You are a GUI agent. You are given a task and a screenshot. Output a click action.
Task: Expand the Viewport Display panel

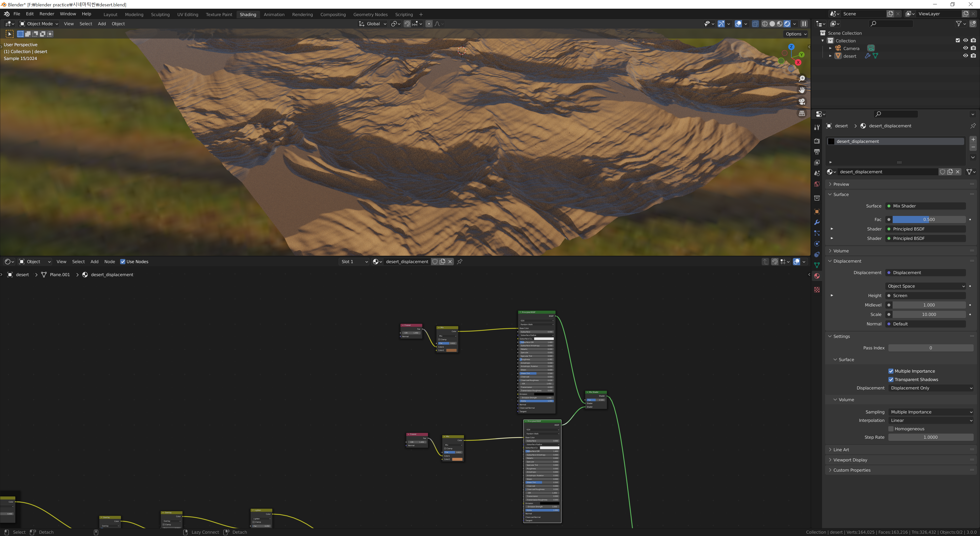tap(850, 460)
